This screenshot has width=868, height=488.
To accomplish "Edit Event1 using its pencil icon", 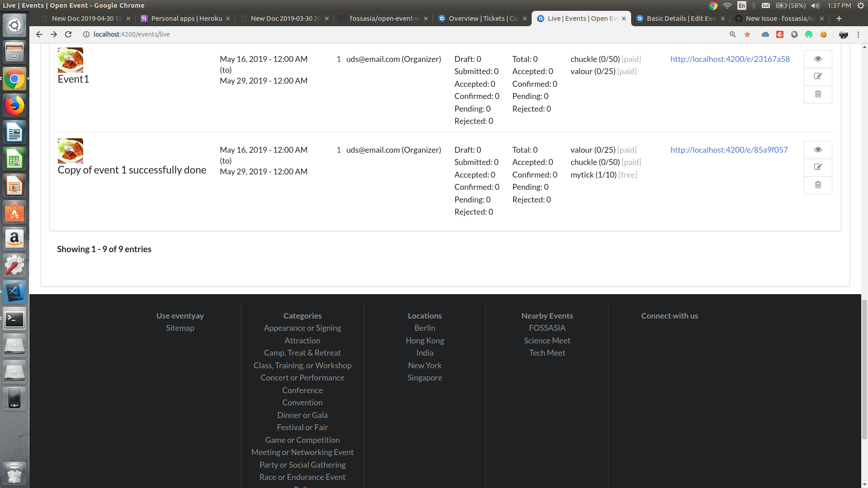I will 818,76.
